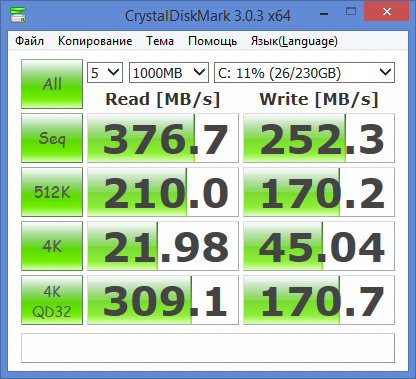Open the Язык(Language) menu
Viewport: 416px width, 379px height.
click(294, 41)
